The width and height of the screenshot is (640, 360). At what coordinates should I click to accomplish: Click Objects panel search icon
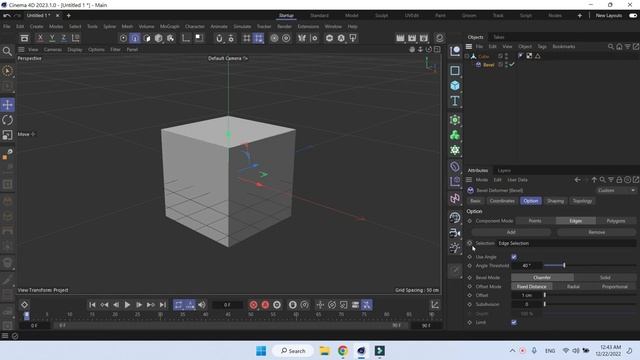[x=611, y=47]
